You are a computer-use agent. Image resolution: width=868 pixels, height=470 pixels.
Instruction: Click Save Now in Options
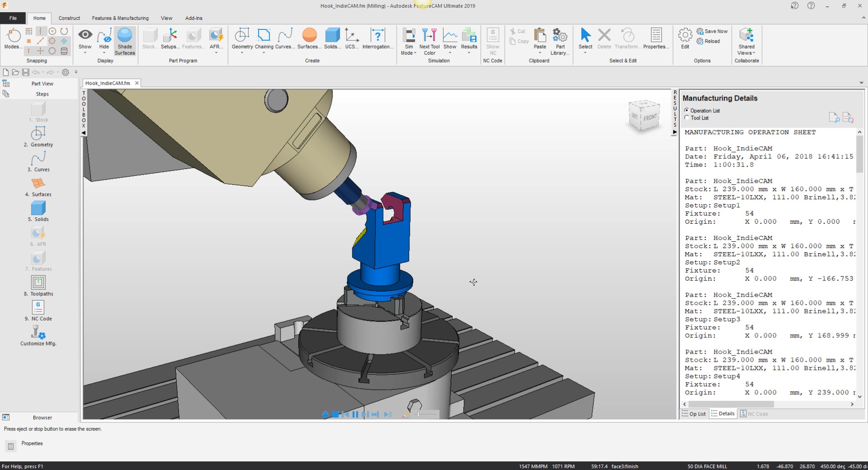pos(712,31)
